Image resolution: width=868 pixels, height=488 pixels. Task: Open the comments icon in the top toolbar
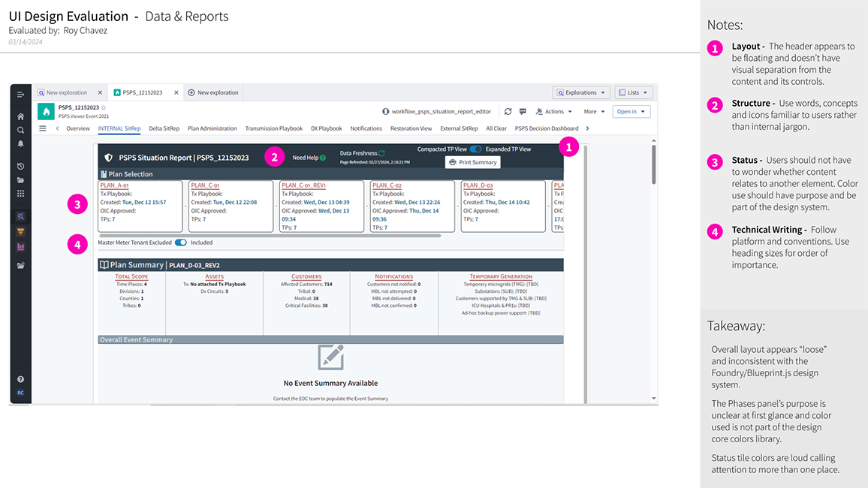523,111
